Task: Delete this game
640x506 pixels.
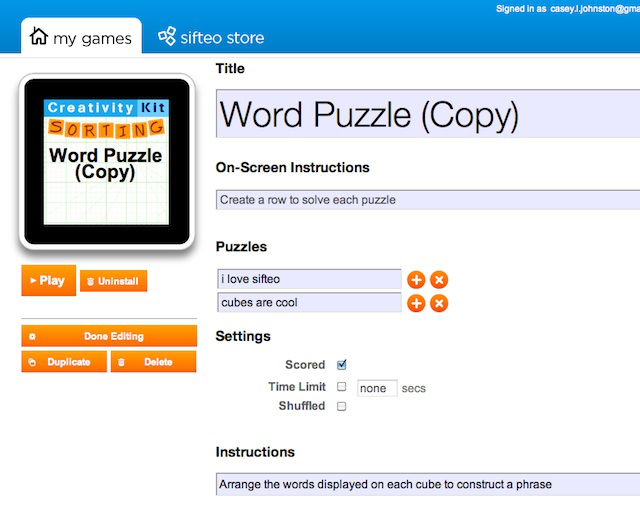Action: click(153, 362)
